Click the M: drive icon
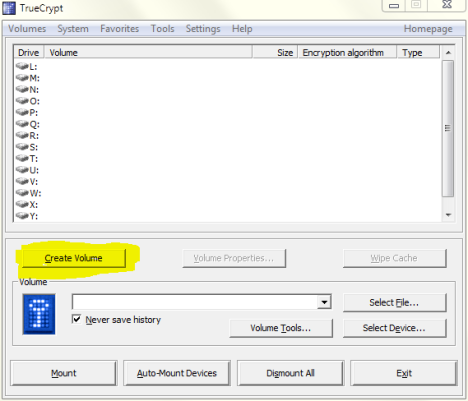Viewport: 468px width, 401px height. 22,78
